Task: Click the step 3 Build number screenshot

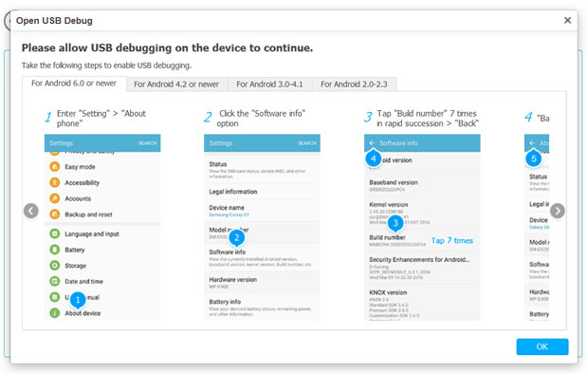Action: point(422,227)
